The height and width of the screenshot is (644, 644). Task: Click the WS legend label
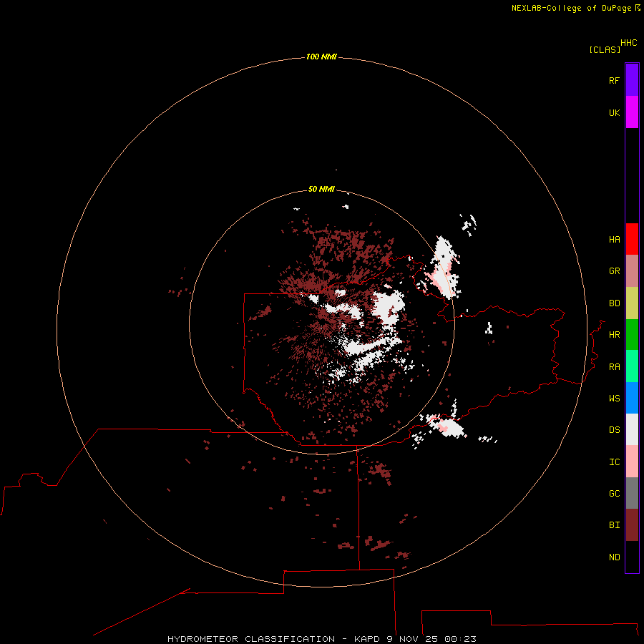(614, 398)
